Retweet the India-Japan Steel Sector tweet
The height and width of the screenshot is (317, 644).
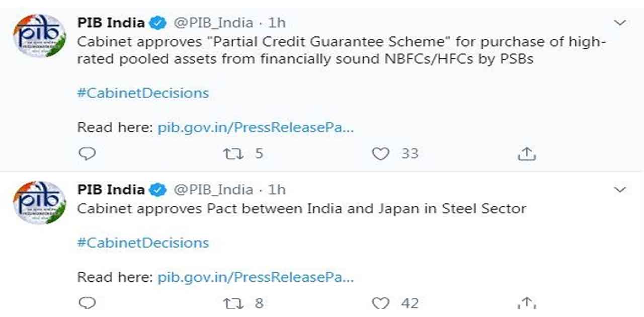[x=232, y=303]
